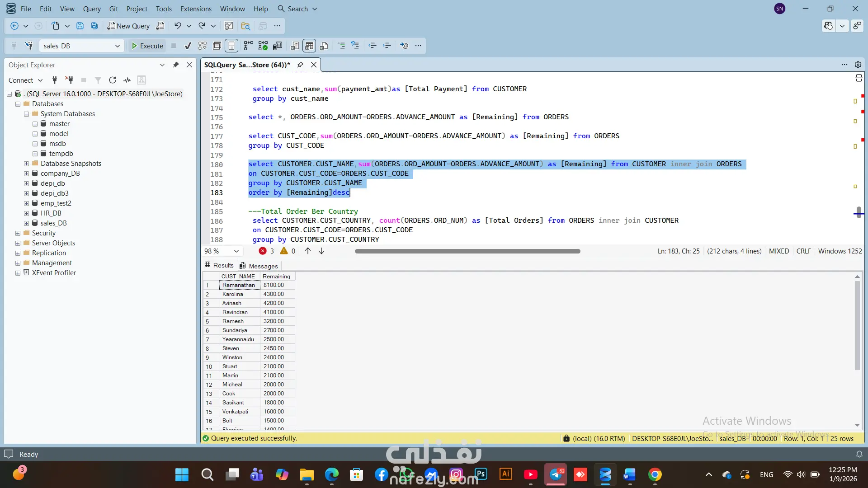Open the 98 % zoom dropdown

(x=236, y=251)
